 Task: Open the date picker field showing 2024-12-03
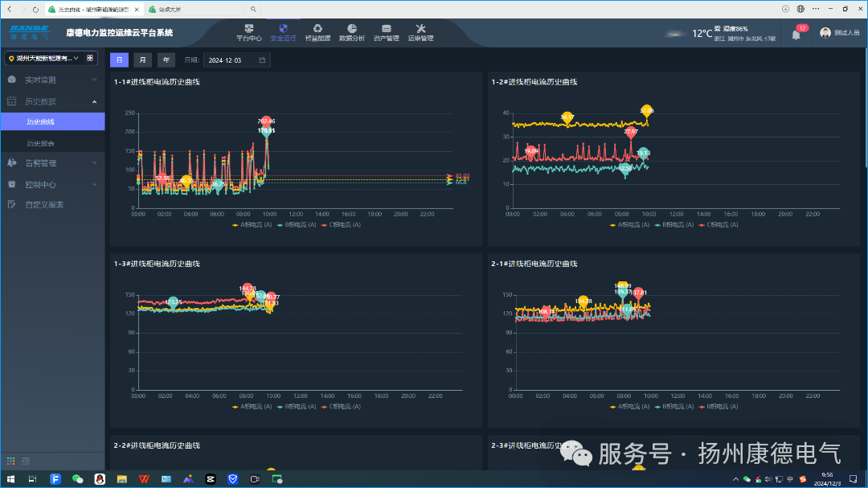click(x=236, y=60)
